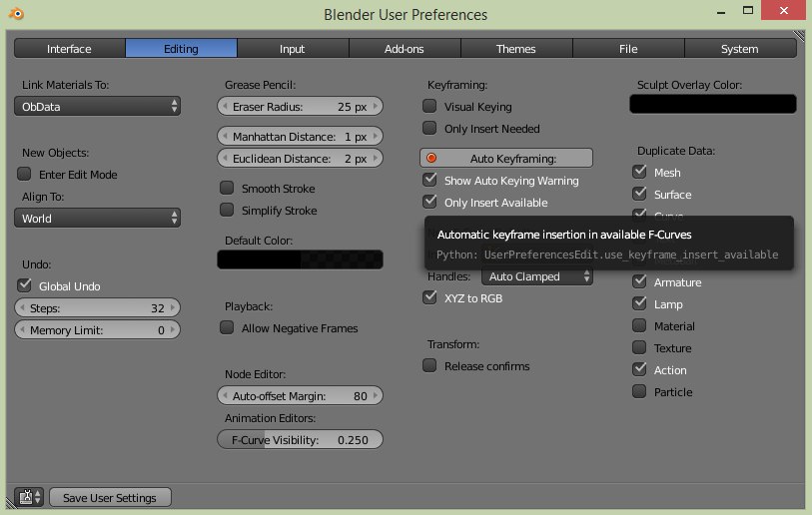Toggle Lamp duplicate data checkbox

639,303
